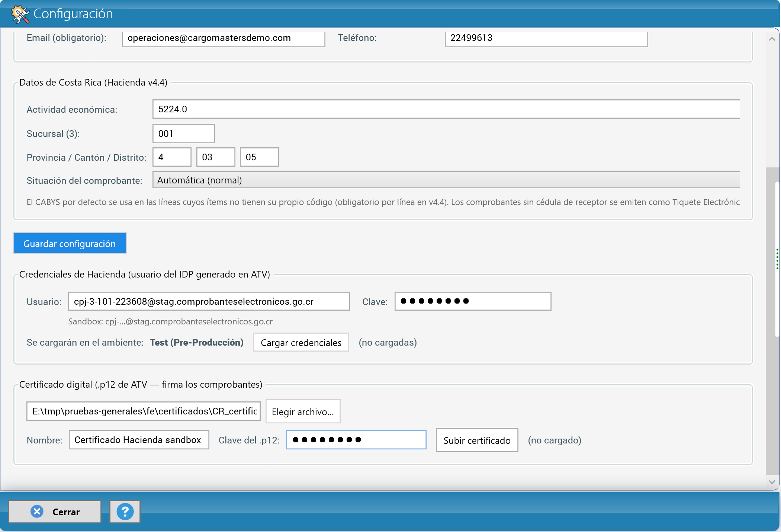Click the Cerrar button
Screen dimensions: 781x532
55,512
